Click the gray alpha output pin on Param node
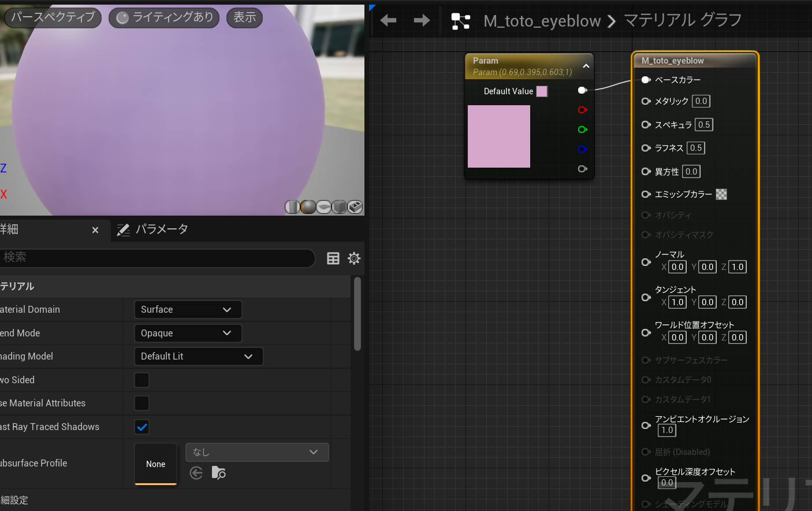 click(x=582, y=169)
